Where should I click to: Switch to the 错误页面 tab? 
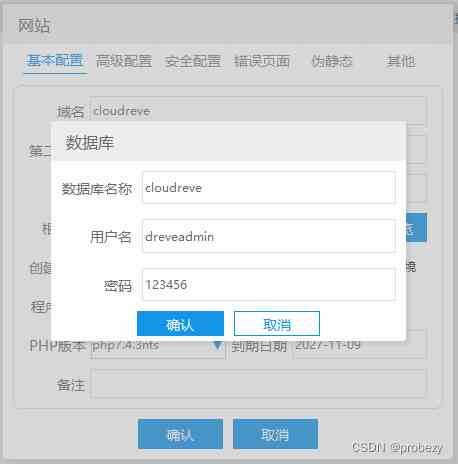tap(262, 61)
